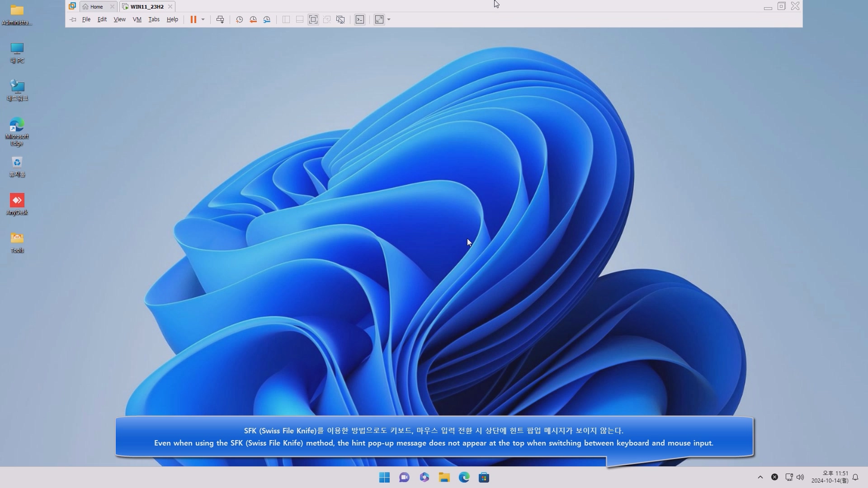Open Copilot from the taskbar
Screen dimensions: 868x488
click(425, 478)
